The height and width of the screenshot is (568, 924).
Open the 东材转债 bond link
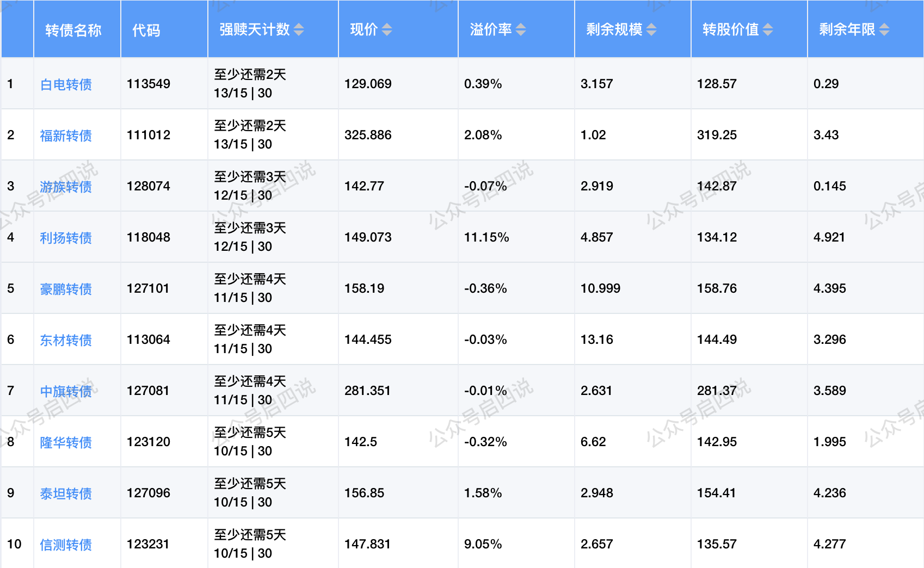66,340
